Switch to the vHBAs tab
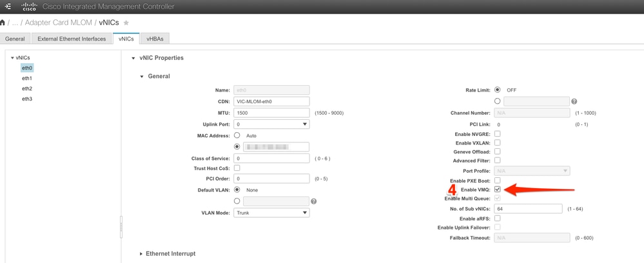 click(155, 39)
